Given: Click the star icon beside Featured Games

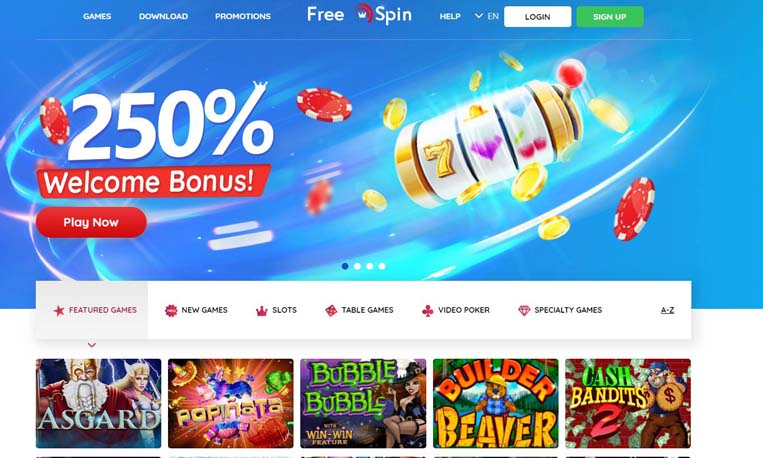Looking at the screenshot, I should pos(59,311).
